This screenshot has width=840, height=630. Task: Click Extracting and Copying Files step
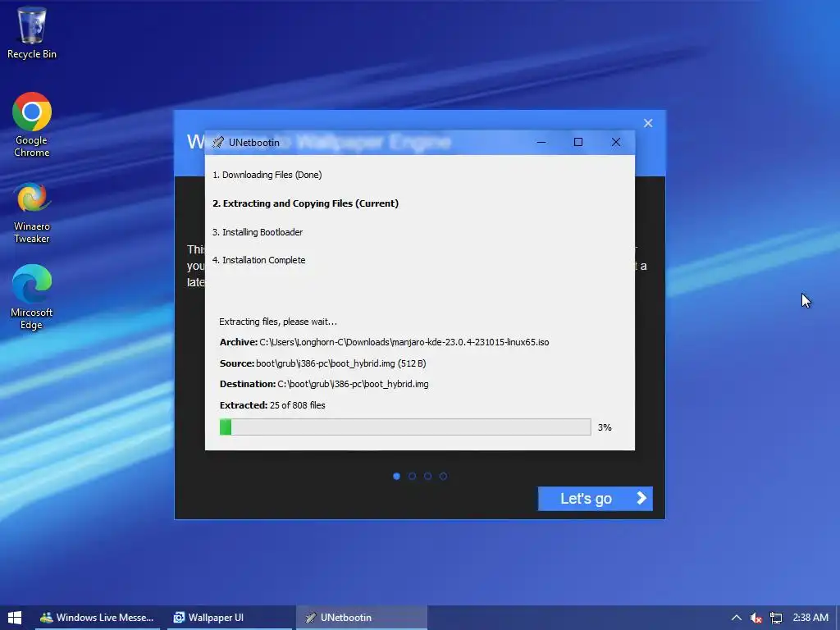[x=305, y=203]
